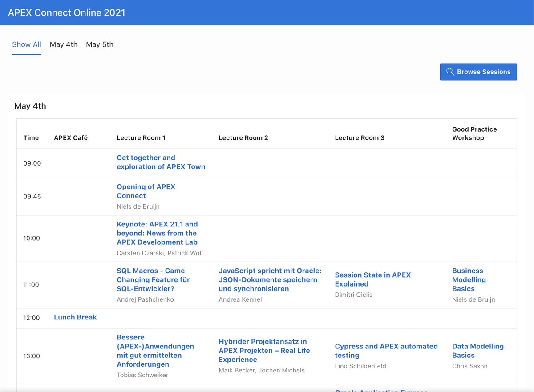Click Niels de Bruijn under Business Modelling
The height and width of the screenshot is (392, 534).
coord(473,299)
